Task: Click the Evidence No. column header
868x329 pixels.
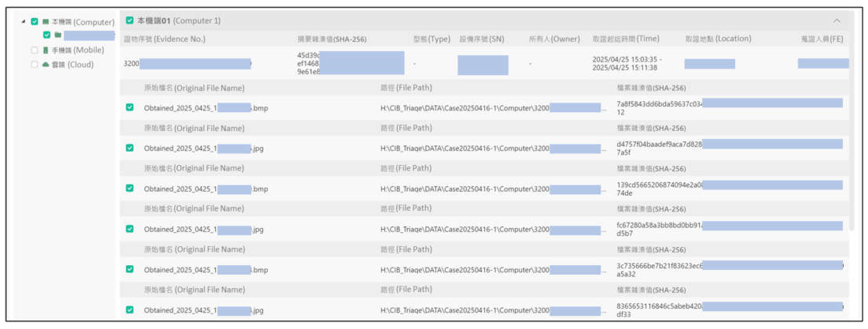Action: pos(164,39)
